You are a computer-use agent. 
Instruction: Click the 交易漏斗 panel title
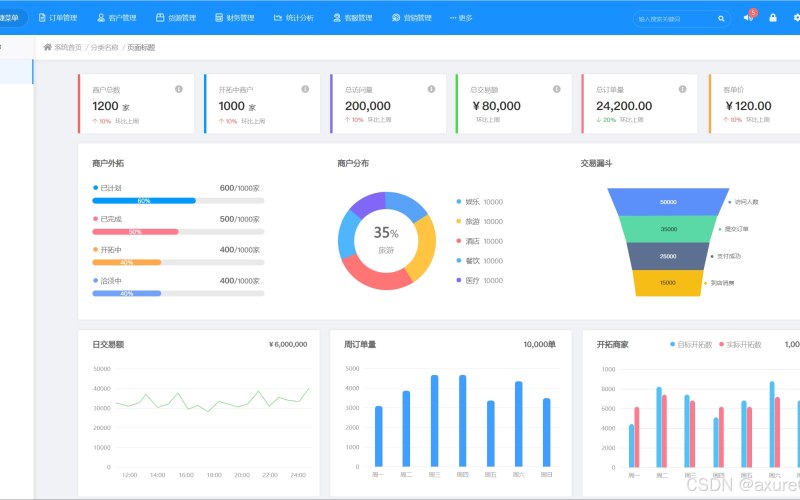coord(596,163)
